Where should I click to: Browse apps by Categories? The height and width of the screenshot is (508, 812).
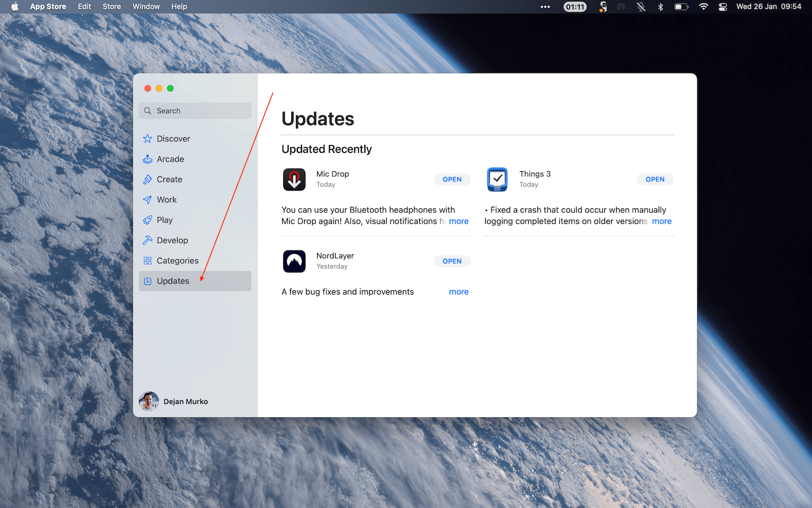(x=177, y=260)
